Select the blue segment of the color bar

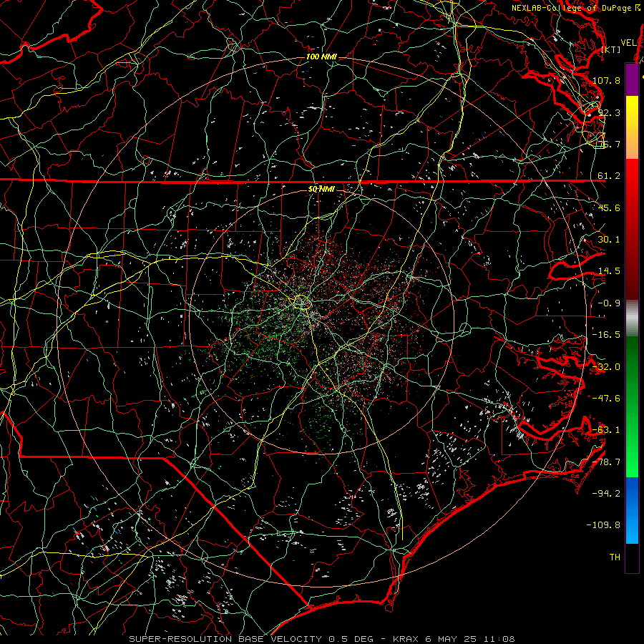pyautogui.click(x=632, y=510)
